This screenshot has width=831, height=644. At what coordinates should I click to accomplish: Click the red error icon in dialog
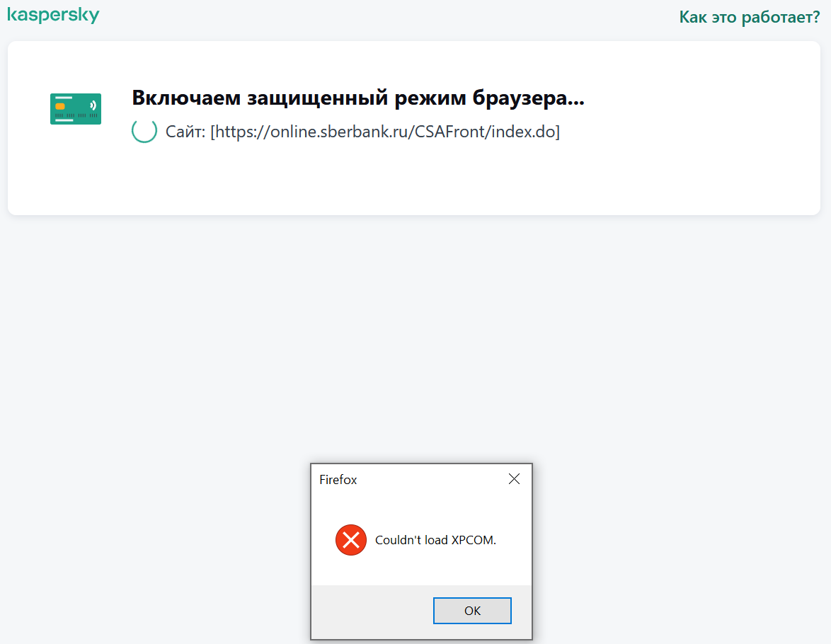pos(351,540)
